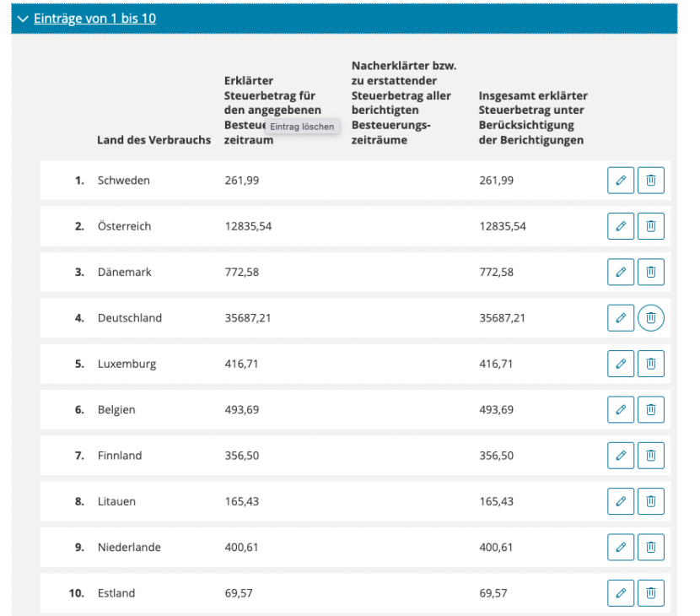Screen dimensions: 700x616
Task: Select the 'Dänemark' country cell
Action: tap(125, 272)
